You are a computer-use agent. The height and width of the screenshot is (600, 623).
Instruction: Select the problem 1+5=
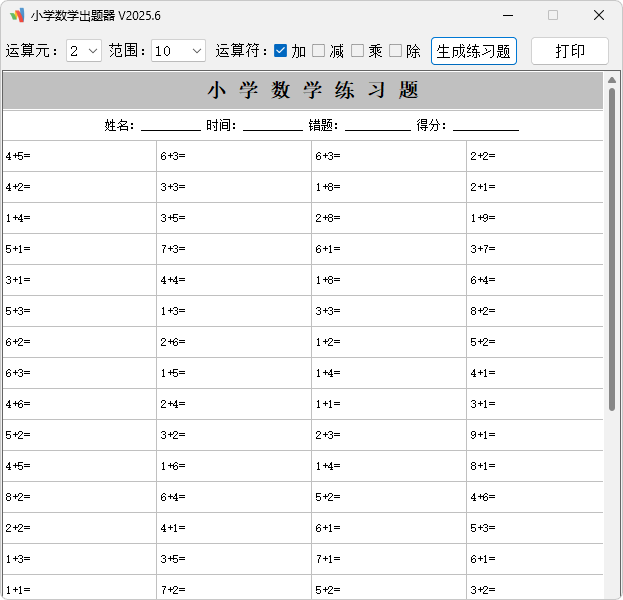coord(173,373)
